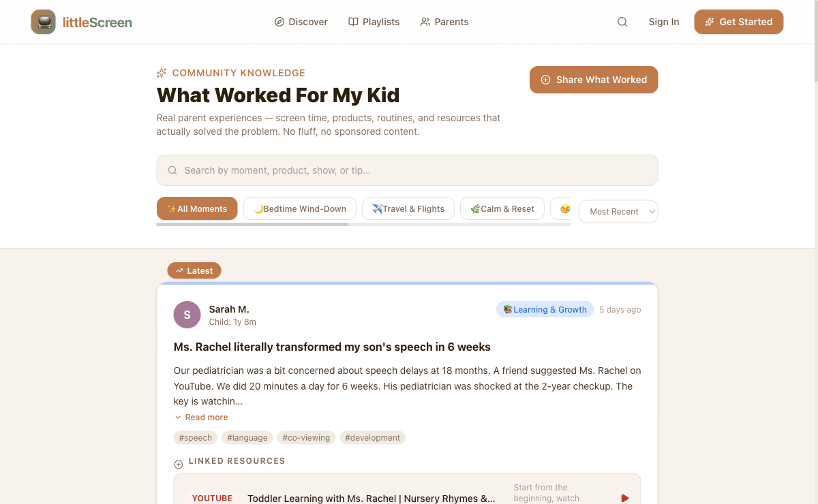Click the Get Started button
This screenshot has height=504, width=818.
[738, 22]
